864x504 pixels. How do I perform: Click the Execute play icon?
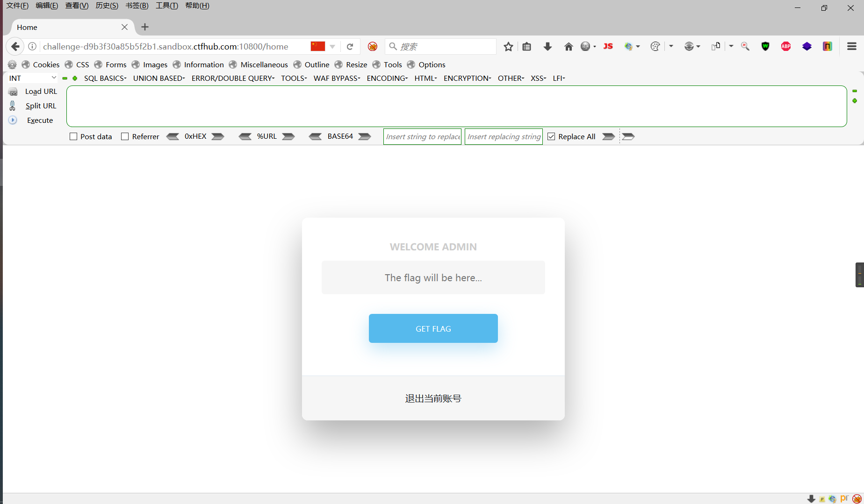click(x=13, y=120)
